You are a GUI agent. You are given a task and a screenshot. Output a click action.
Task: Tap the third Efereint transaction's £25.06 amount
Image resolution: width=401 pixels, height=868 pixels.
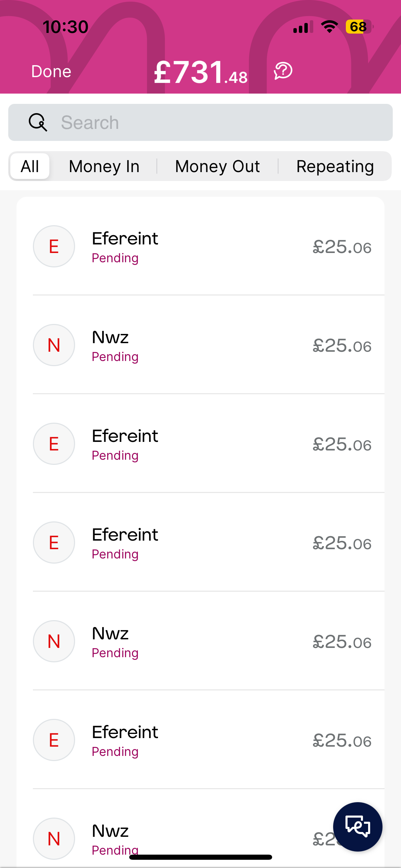click(x=342, y=543)
